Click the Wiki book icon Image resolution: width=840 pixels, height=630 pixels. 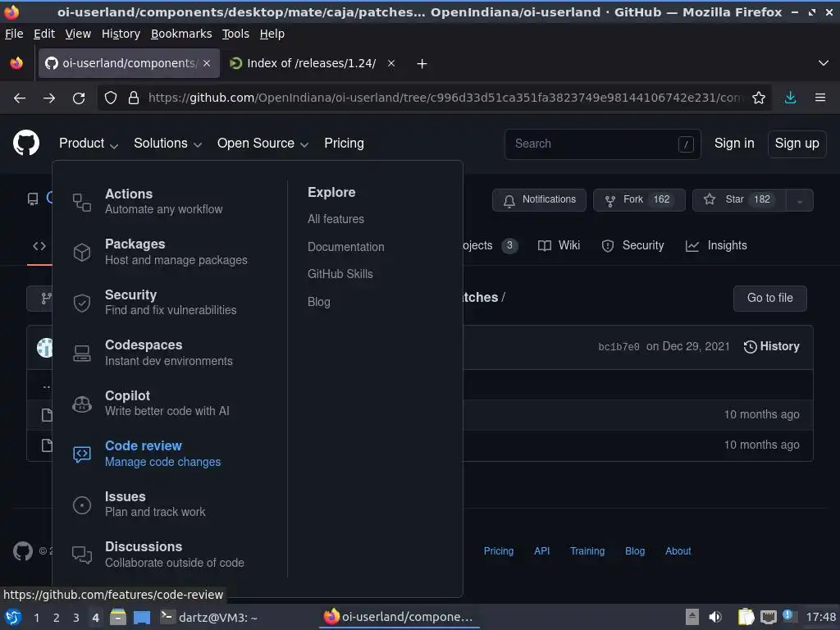[x=545, y=246]
